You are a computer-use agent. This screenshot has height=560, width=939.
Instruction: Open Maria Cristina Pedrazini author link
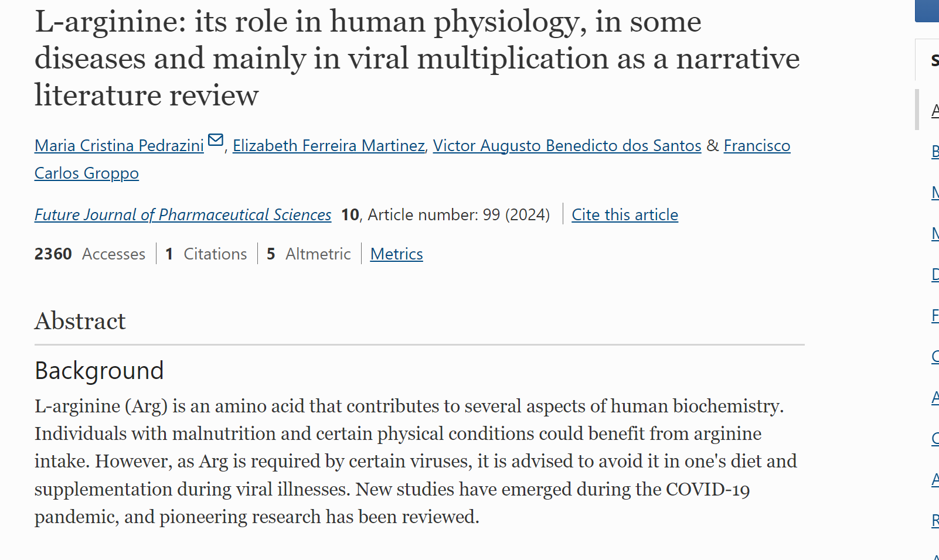(x=119, y=145)
